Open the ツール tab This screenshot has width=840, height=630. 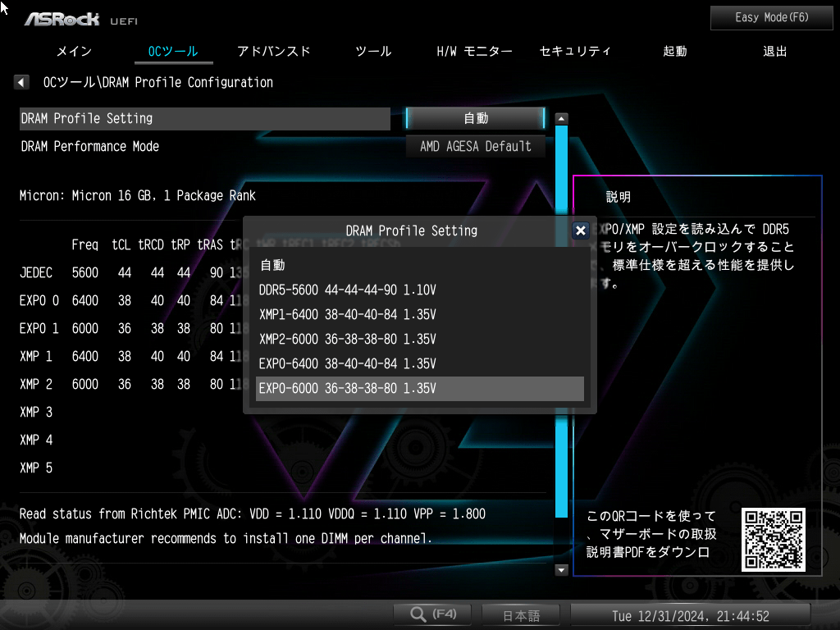373,52
